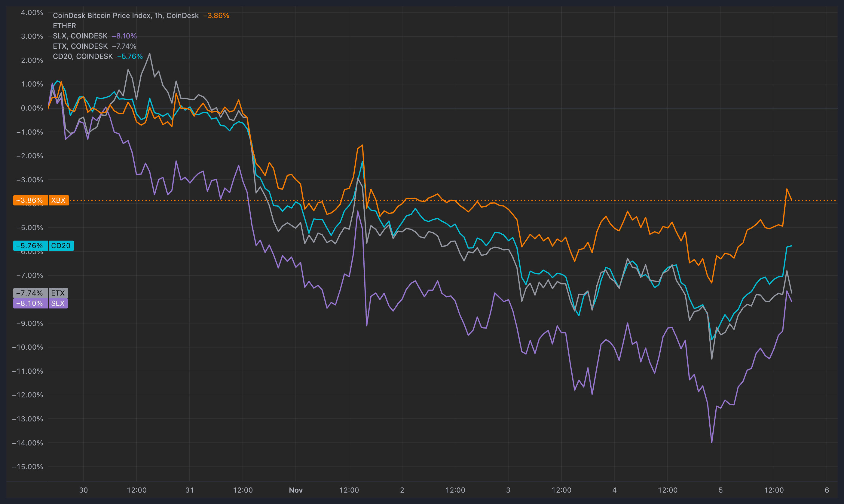Click the 31 date label on time axis
Viewport: 844px width, 504px height.
click(190, 490)
